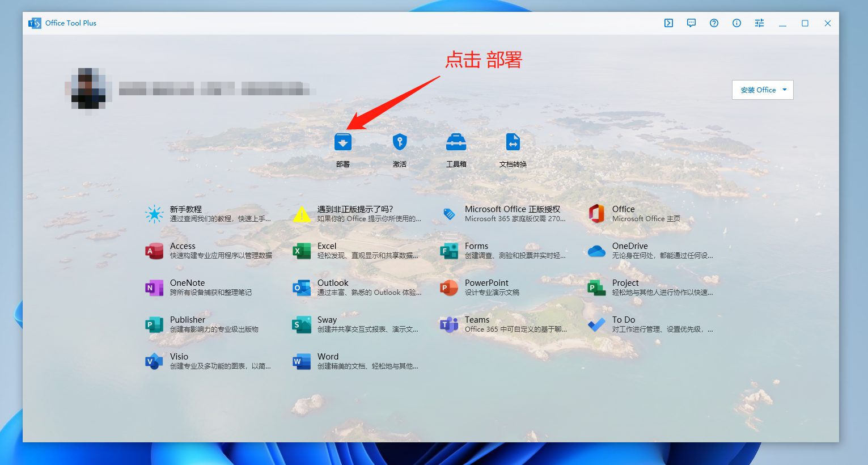This screenshot has width=868, height=465.
Task: Click the Teams app icon
Action: [x=449, y=325]
